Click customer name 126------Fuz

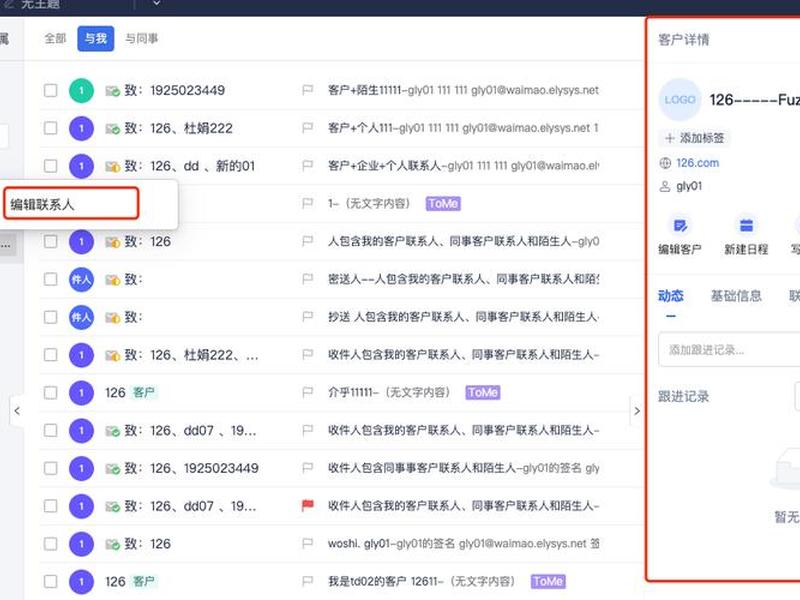pos(755,99)
